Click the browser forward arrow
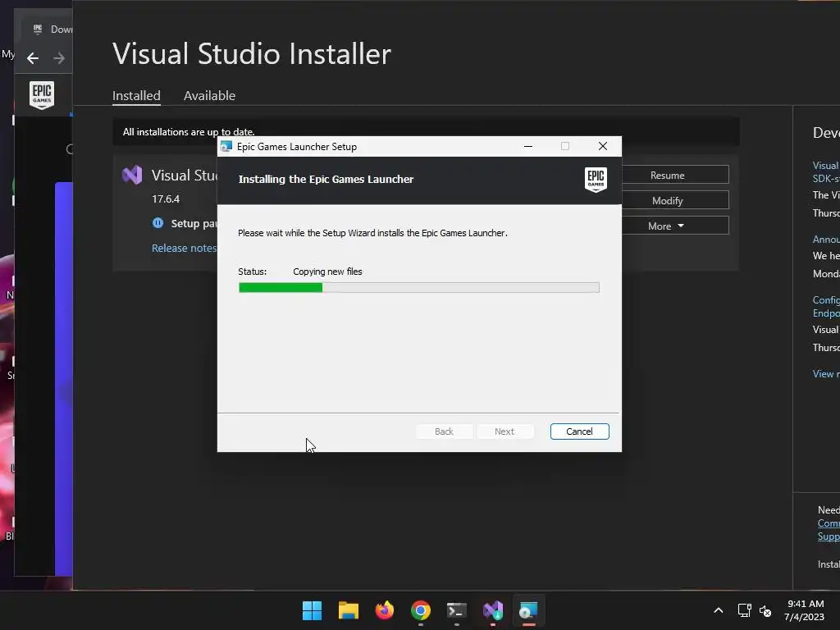Screen dimensions: 840x630 pyautogui.click(x=59, y=58)
